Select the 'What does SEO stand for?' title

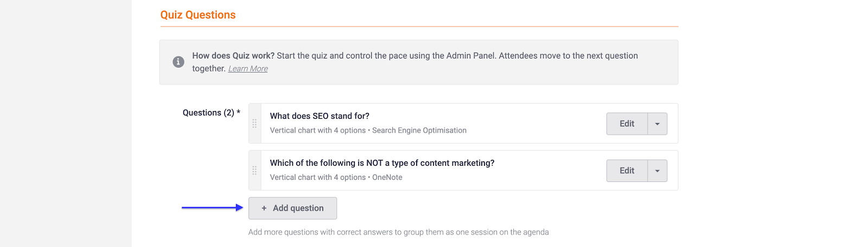[x=320, y=116]
